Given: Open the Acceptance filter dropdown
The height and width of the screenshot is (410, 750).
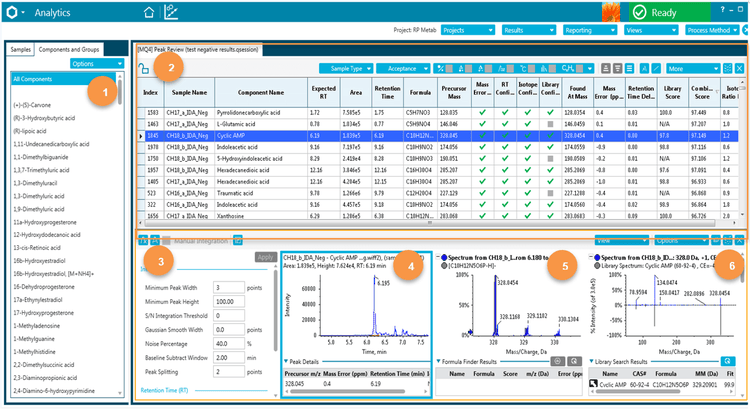Looking at the screenshot, I should (x=405, y=69).
